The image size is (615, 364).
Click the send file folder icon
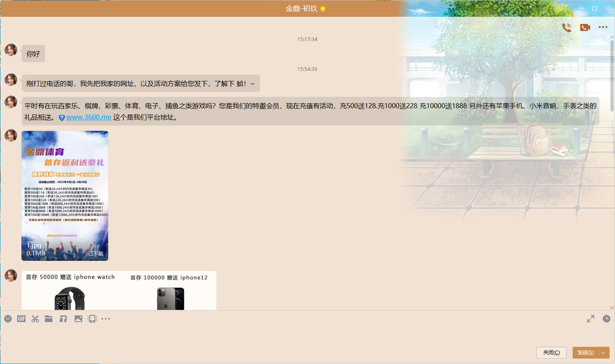[49, 319]
